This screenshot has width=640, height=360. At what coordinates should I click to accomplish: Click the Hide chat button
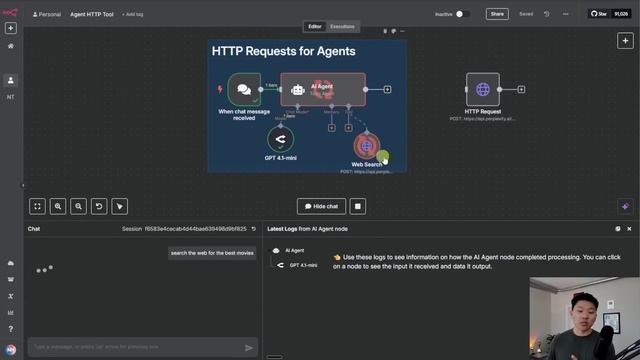click(x=321, y=207)
